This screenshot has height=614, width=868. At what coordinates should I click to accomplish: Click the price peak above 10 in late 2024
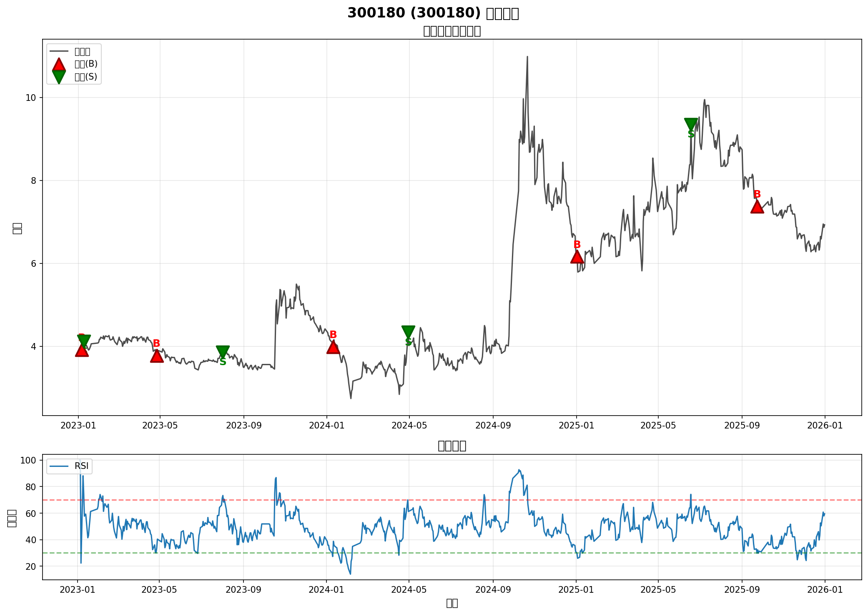click(527, 57)
